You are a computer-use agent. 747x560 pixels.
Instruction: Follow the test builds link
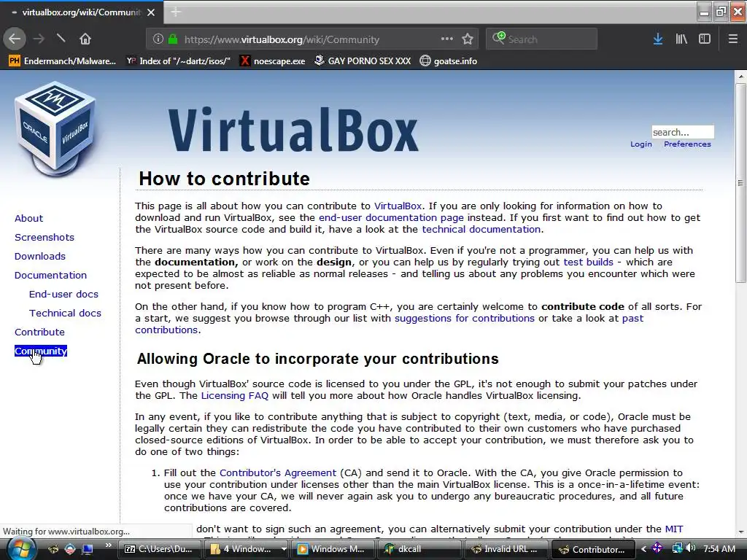pos(589,262)
